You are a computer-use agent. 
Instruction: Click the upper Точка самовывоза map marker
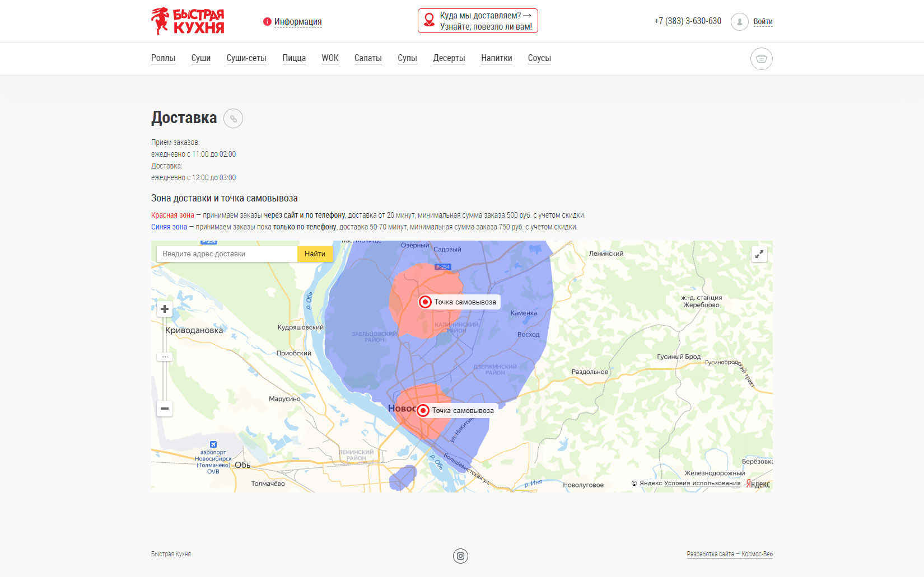(x=426, y=302)
